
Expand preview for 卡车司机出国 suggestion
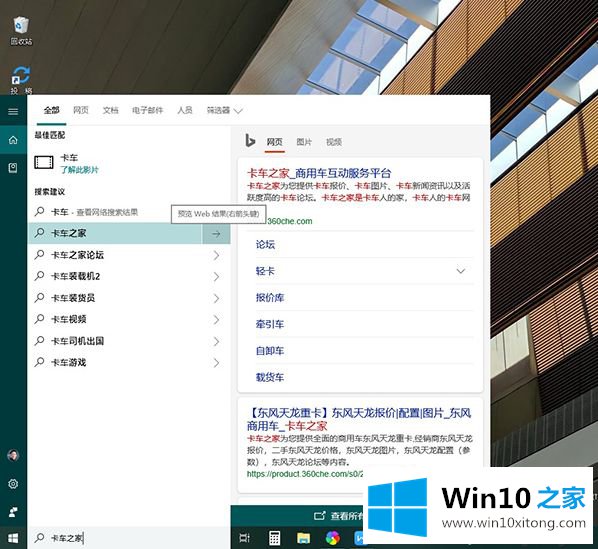(216, 341)
